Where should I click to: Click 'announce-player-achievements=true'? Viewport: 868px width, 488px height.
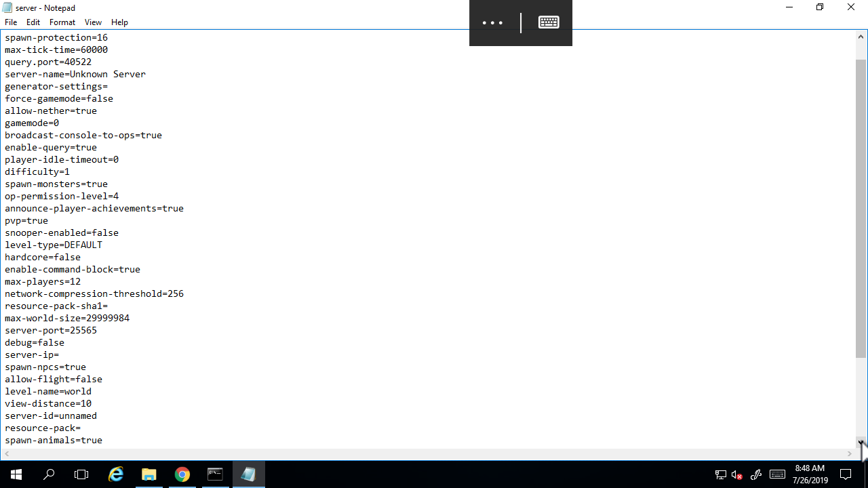[x=94, y=208]
